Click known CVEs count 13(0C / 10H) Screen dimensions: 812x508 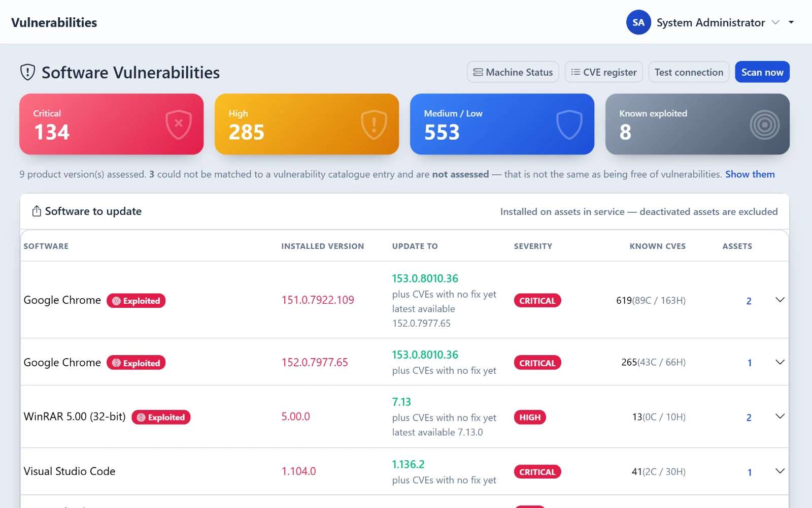659,417
